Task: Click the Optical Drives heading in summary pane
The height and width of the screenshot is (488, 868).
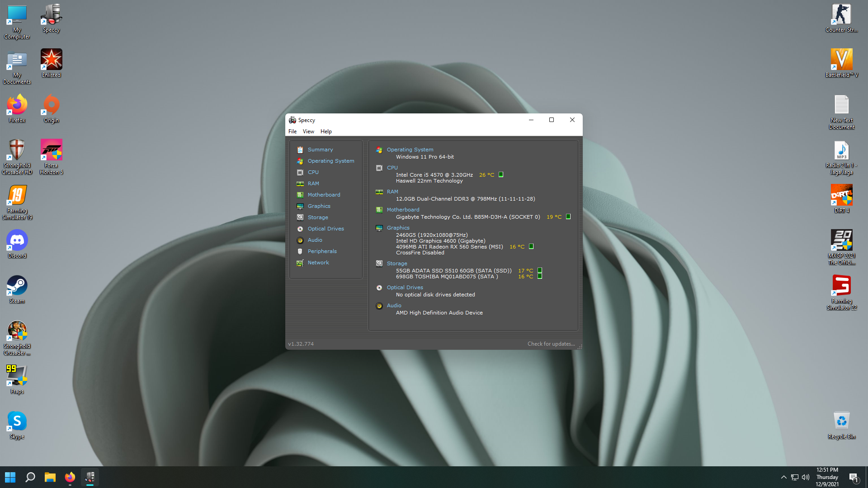Action: pyautogui.click(x=405, y=287)
